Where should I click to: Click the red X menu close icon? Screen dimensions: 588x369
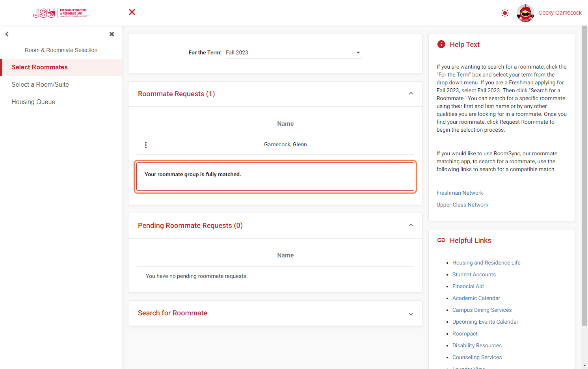[x=132, y=12]
